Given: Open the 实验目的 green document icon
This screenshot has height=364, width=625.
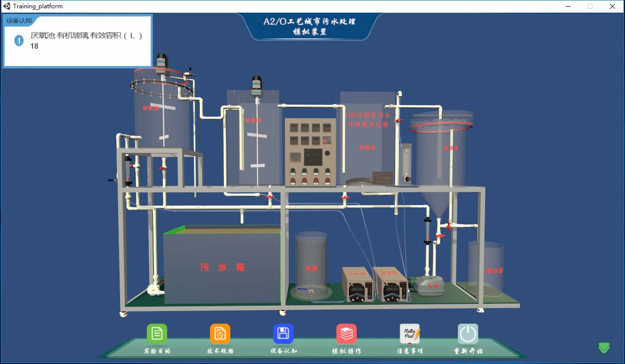Looking at the screenshot, I should click(157, 334).
